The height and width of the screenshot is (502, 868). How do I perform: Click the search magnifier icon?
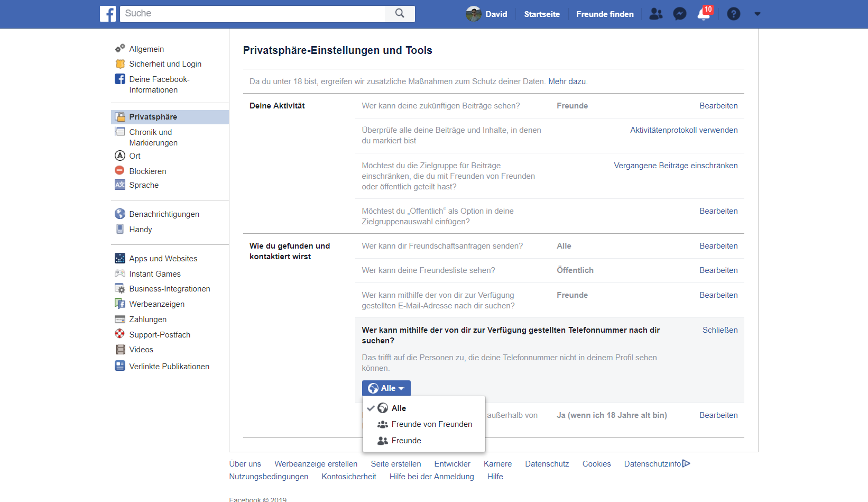[400, 14]
